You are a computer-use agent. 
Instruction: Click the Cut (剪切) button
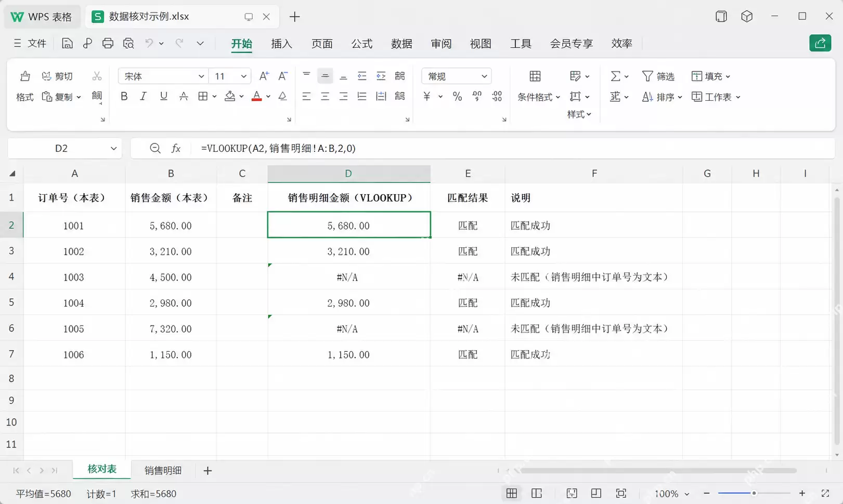[x=57, y=76]
